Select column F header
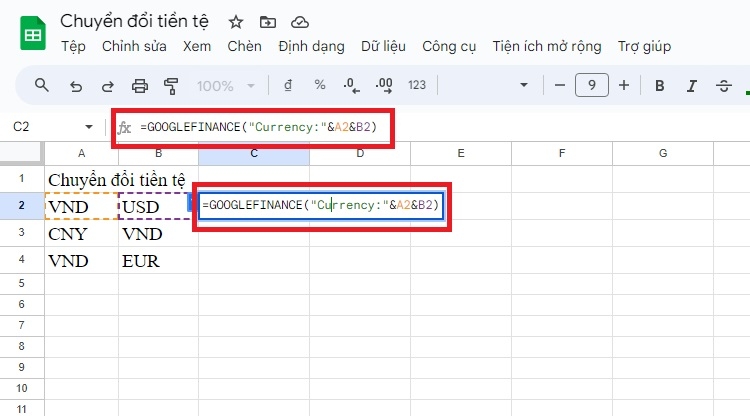 coord(562,153)
